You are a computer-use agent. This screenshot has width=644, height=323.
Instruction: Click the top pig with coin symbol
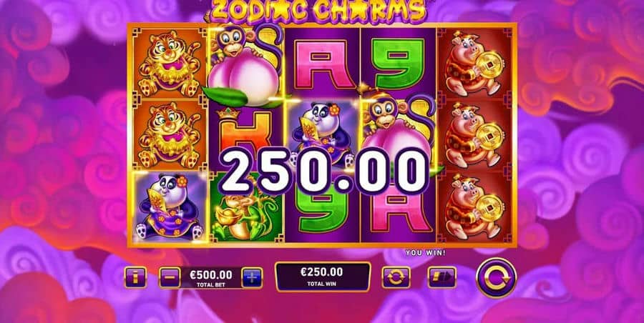(474, 63)
